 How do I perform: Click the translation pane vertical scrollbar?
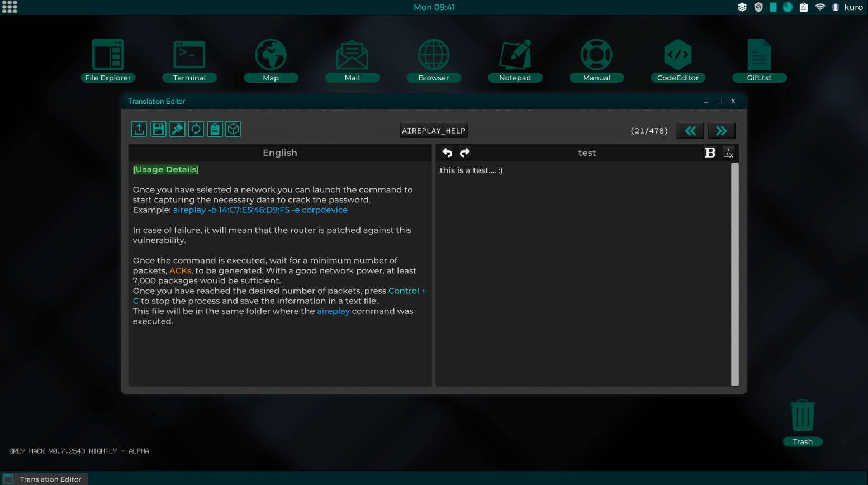click(735, 274)
